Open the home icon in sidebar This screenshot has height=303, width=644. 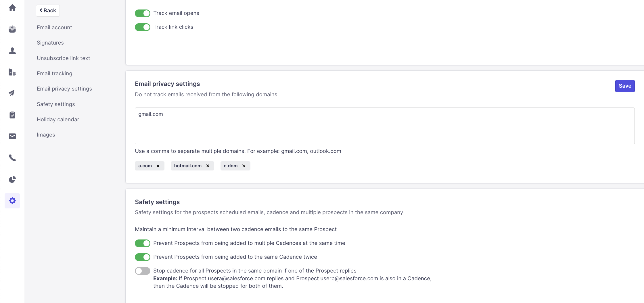click(12, 8)
